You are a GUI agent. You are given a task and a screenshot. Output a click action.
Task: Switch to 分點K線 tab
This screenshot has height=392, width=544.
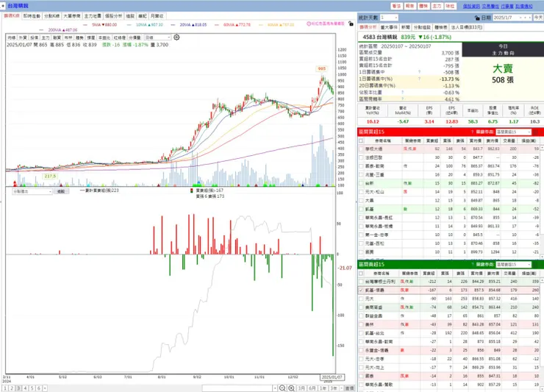[x=52, y=16]
